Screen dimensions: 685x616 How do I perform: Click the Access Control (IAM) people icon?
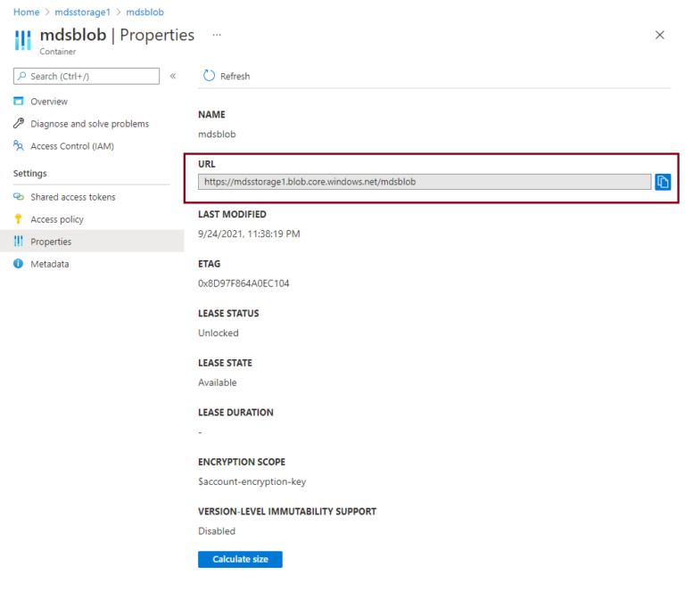(x=19, y=146)
